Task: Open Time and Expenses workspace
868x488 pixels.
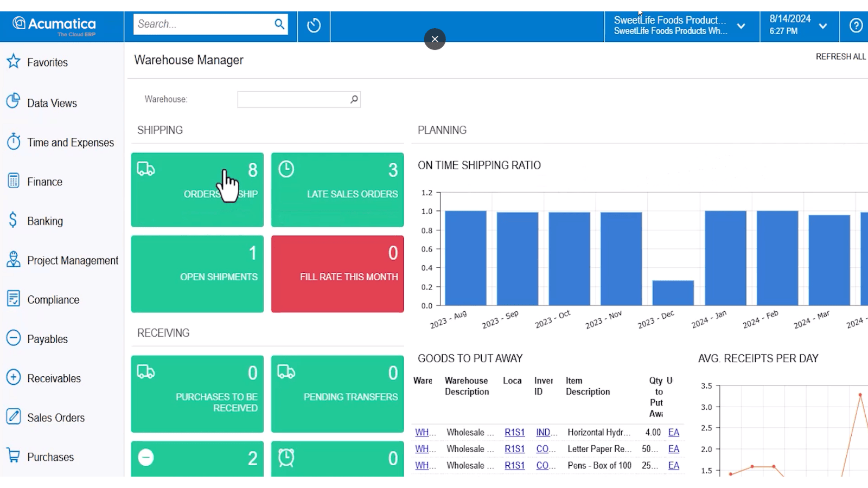Action: [71, 143]
